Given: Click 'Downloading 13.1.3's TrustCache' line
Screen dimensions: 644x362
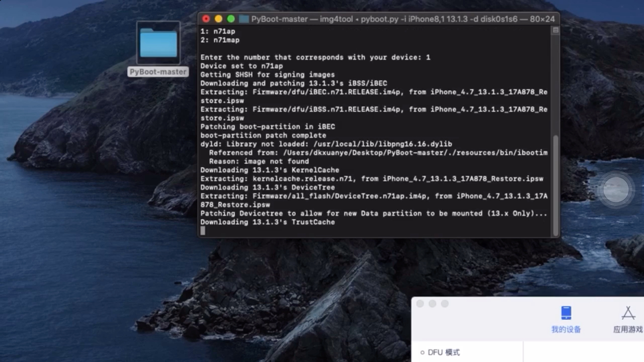Looking at the screenshot, I should [x=268, y=222].
